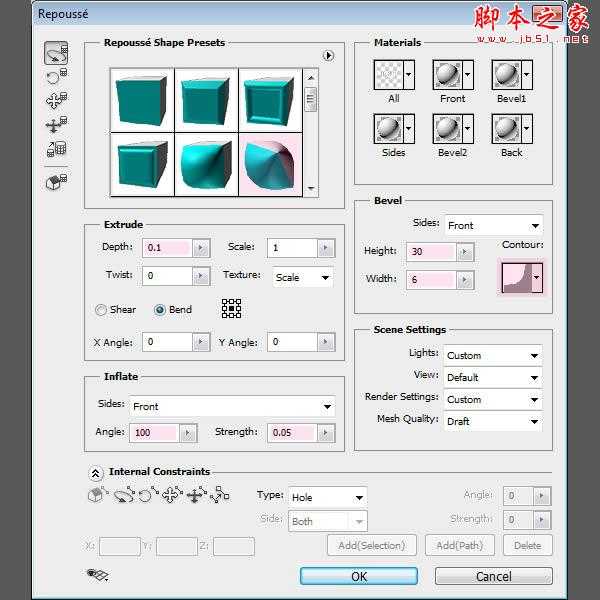Open the View dropdown
The width and height of the screenshot is (600, 600).
click(x=493, y=378)
